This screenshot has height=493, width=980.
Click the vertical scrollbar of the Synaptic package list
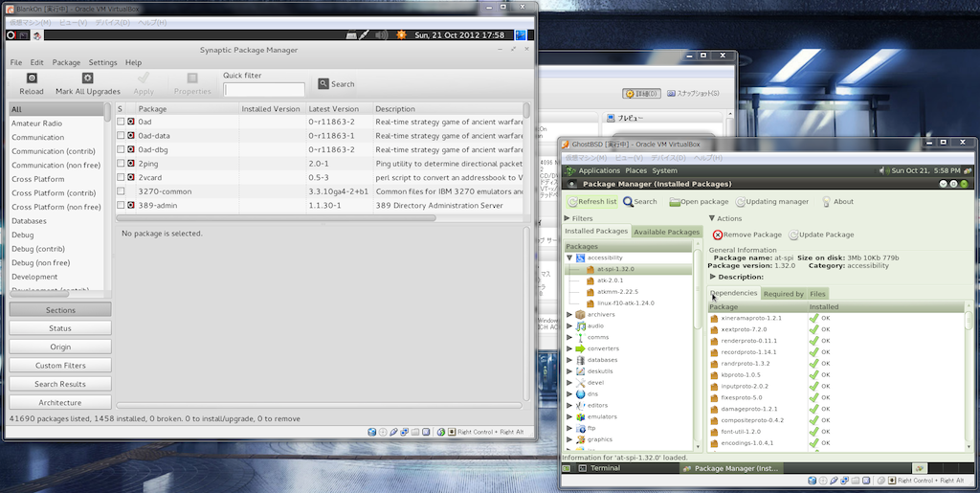coord(527,111)
